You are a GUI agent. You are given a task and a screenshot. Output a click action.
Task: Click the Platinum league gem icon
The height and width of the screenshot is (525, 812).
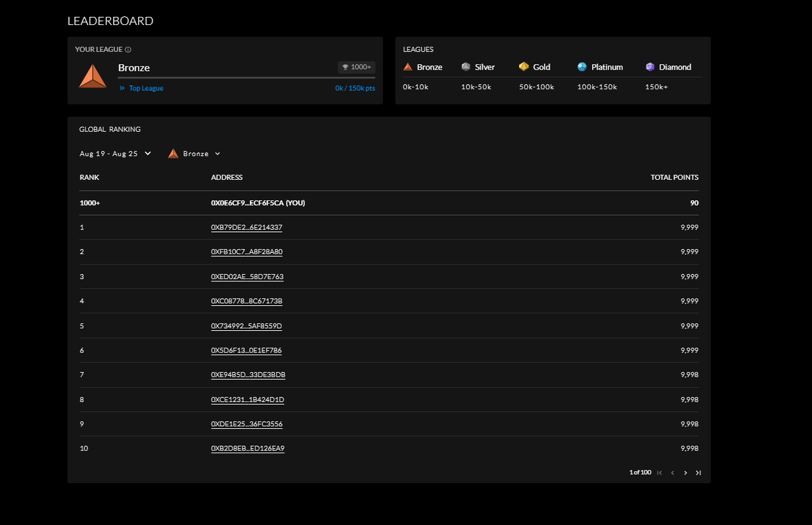(582, 67)
